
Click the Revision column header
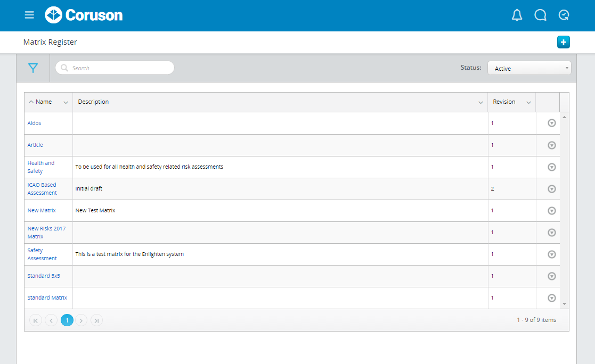coord(504,102)
